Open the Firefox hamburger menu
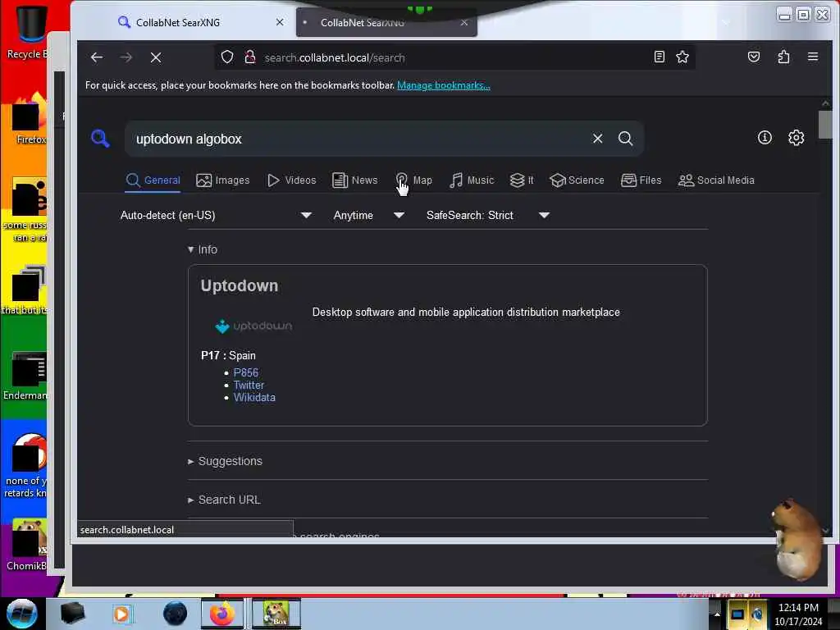Image resolution: width=840 pixels, height=630 pixels. (x=813, y=57)
